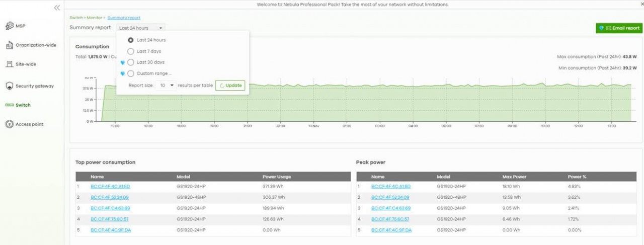Click the Access point icon
Screen dimensions: 644x245
(9, 124)
